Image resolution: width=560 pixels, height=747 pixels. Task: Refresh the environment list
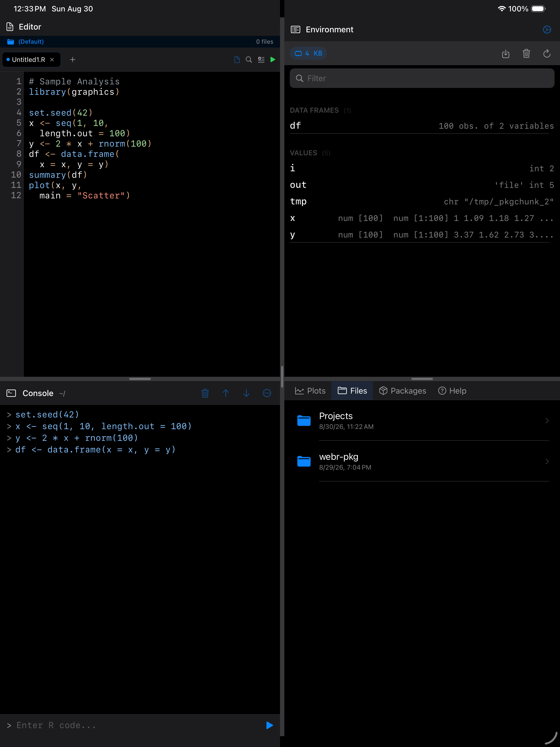(547, 53)
